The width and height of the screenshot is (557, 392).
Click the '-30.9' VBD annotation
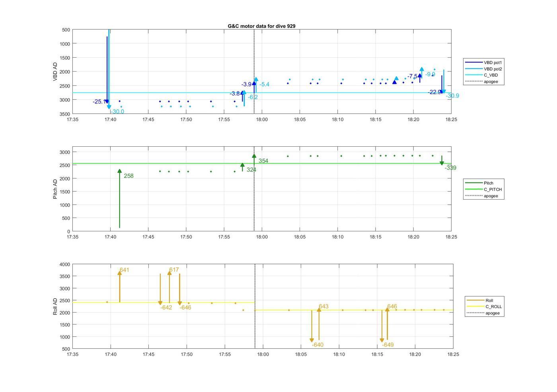click(452, 96)
